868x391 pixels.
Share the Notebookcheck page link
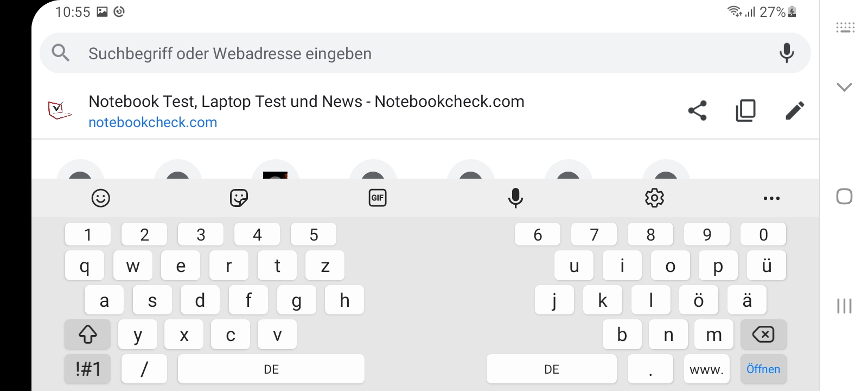[697, 110]
